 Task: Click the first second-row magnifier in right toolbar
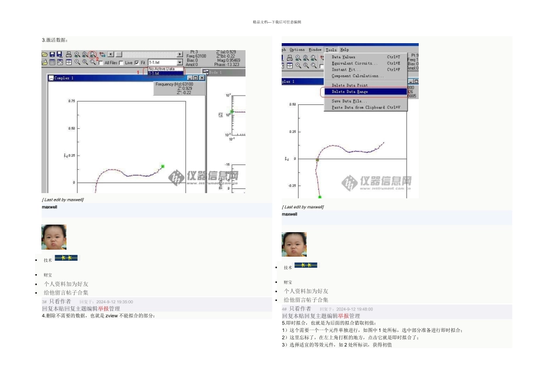(298, 65)
